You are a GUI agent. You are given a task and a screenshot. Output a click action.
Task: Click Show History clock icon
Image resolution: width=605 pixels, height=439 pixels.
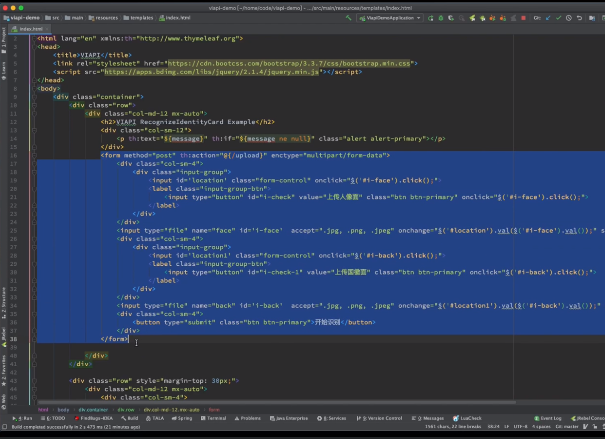click(569, 18)
